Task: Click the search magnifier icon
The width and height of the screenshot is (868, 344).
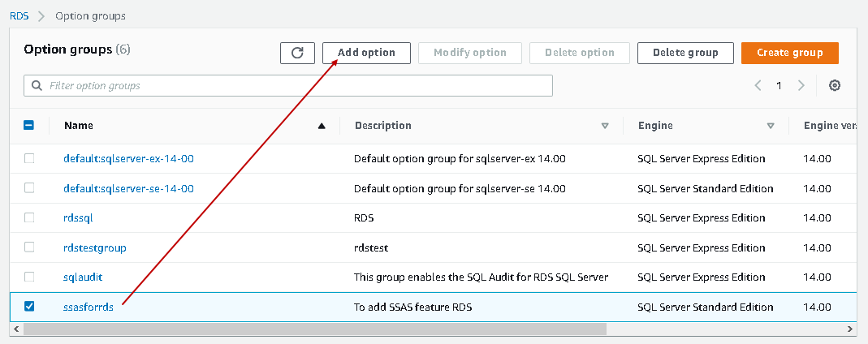Action: 37,86
